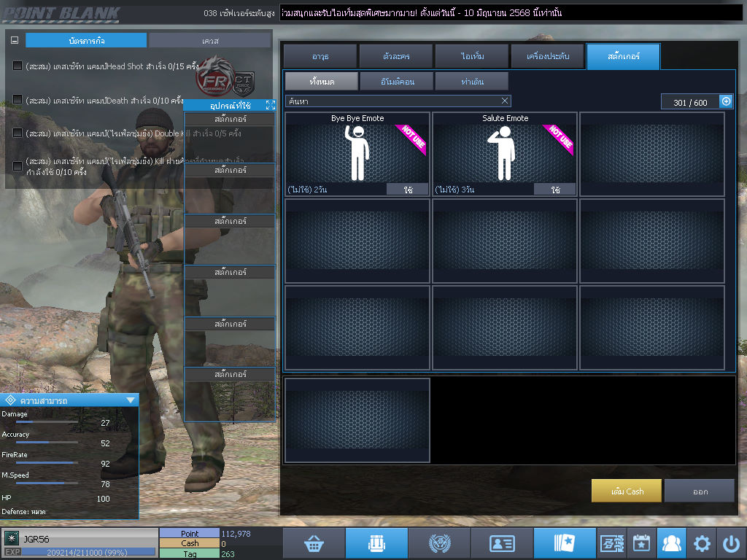Click the rank icon beside JGR56

point(12,539)
